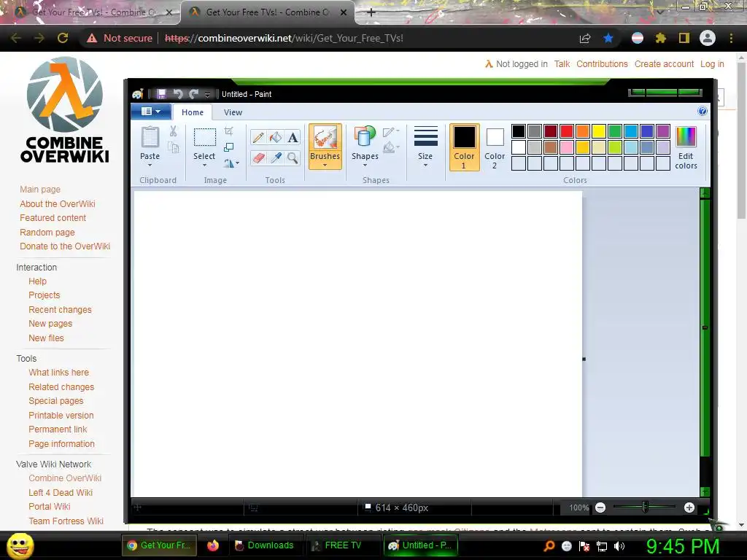Viewport: 747px width, 560px height.
Task: Select the Fill with color bucket tool
Action: (x=275, y=138)
